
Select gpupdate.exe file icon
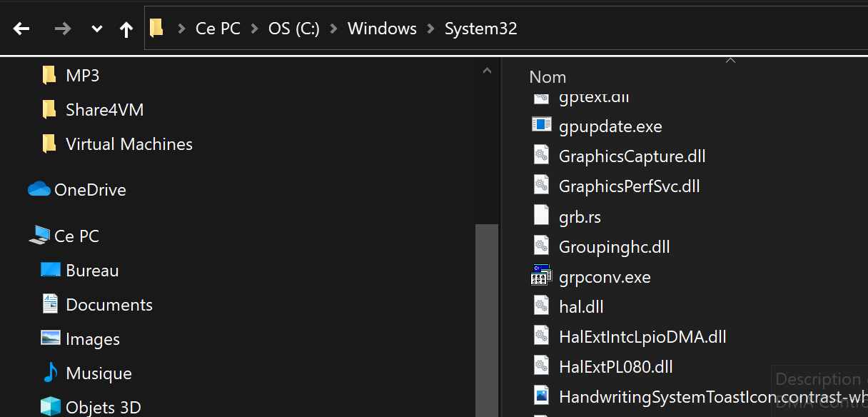[x=542, y=125]
